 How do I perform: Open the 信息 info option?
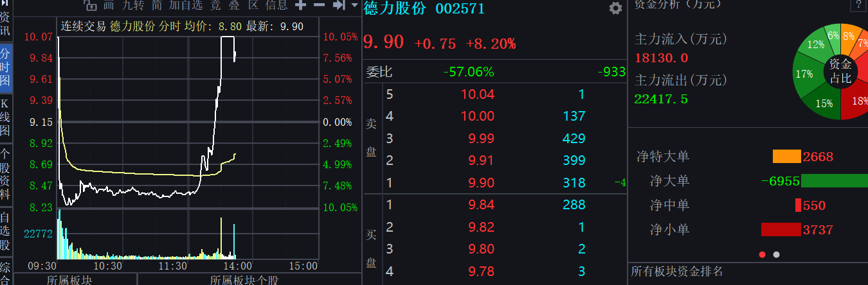tap(277, 6)
